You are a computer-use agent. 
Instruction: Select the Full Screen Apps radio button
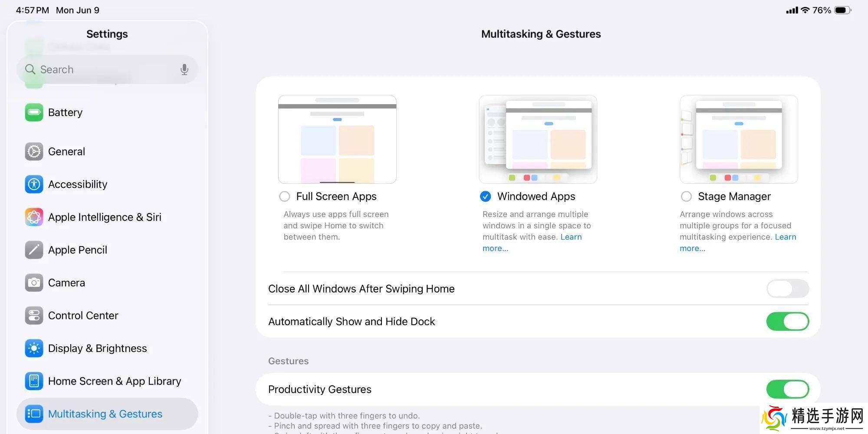pos(285,197)
